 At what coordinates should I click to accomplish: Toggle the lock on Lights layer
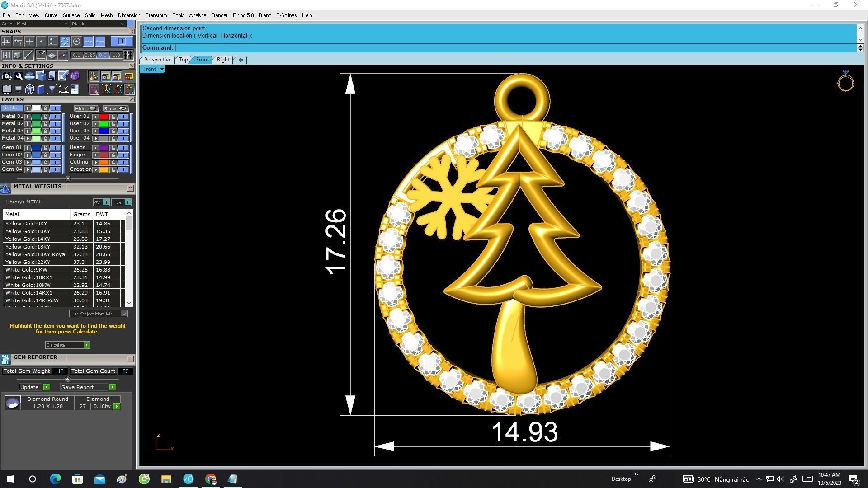[x=45, y=108]
